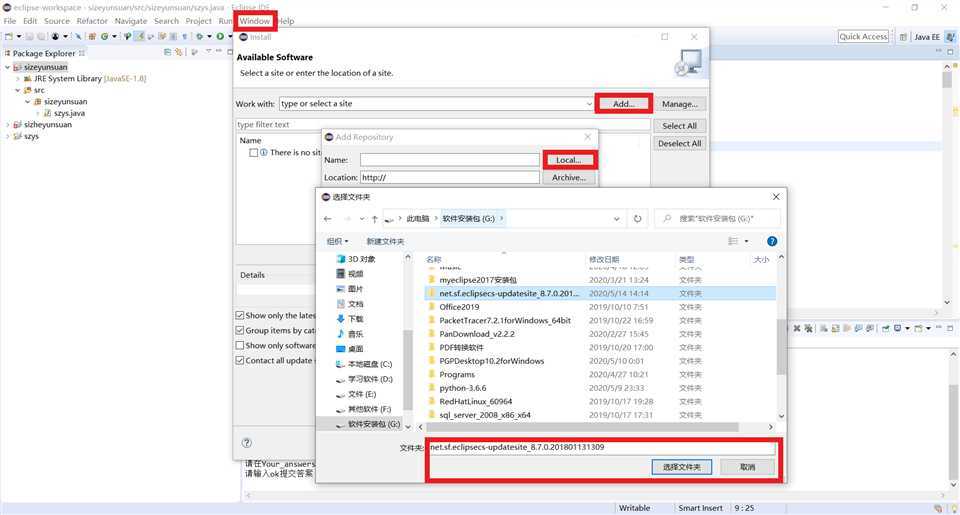Image resolution: width=960 pixels, height=515 pixels.
Task: Click the Debug bug icon in Eclipse toolbar
Action: click(200, 37)
